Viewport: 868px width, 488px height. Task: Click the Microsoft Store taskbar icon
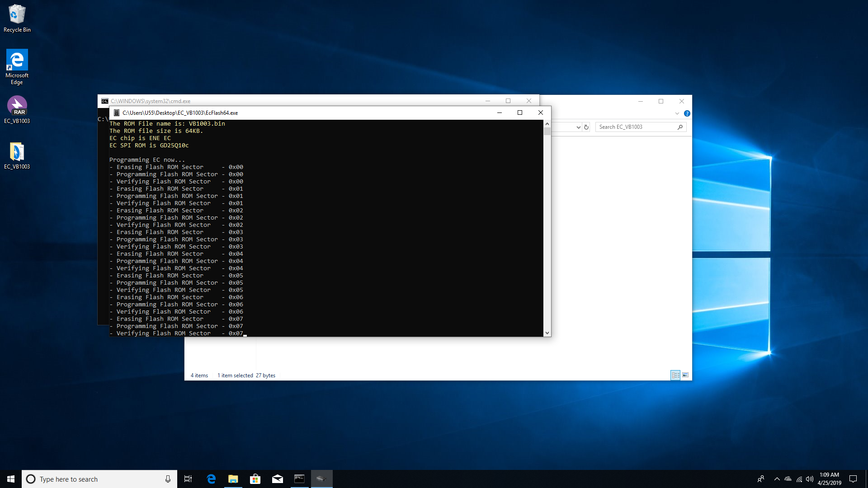tap(255, 479)
